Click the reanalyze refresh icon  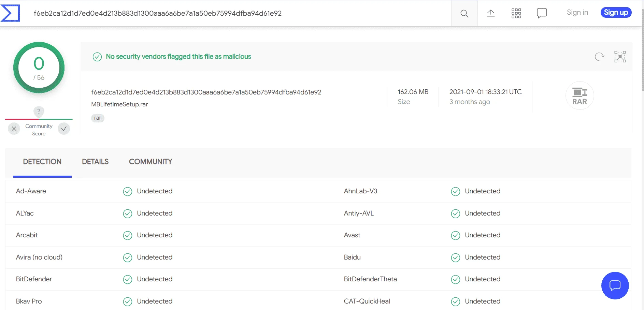599,57
